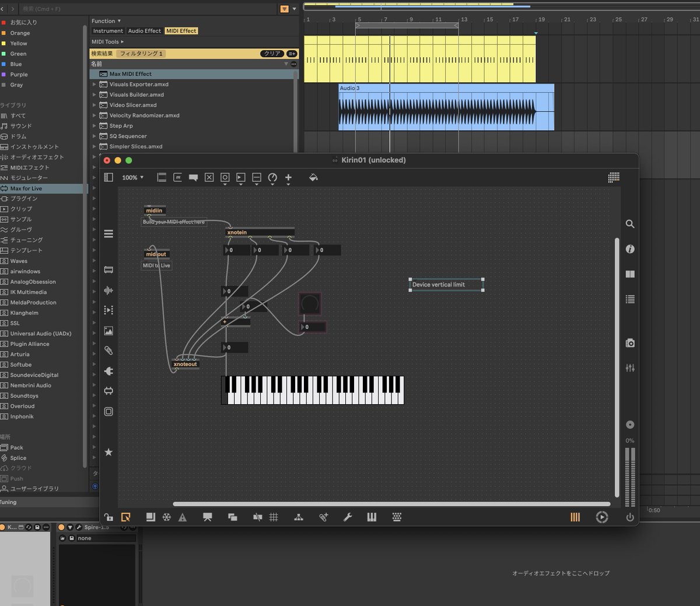The image size is (700, 606).
Task: Open the mixer sliders icon in right sidebar
Action: click(630, 368)
